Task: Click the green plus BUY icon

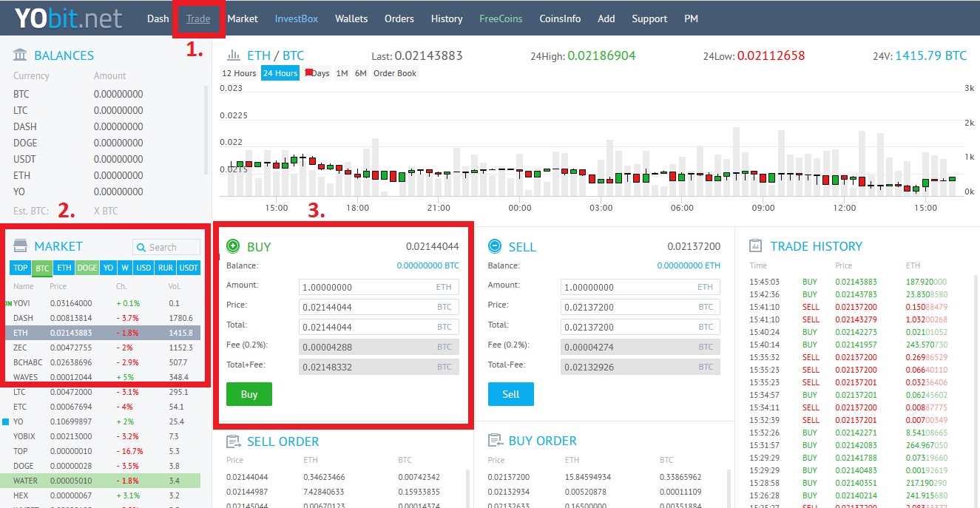Action: tap(233, 246)
